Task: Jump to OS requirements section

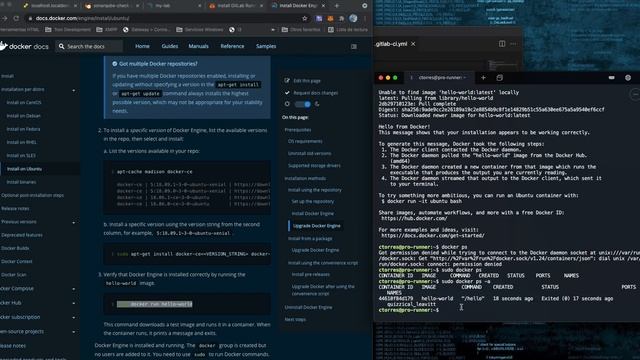Action: pyautogui.click(x=305, y=141)
